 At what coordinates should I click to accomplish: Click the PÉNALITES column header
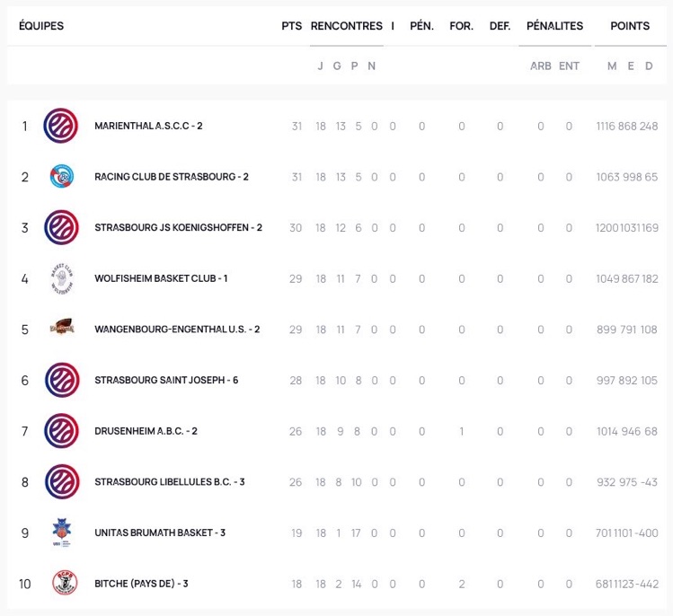click(x=554, y=26)
